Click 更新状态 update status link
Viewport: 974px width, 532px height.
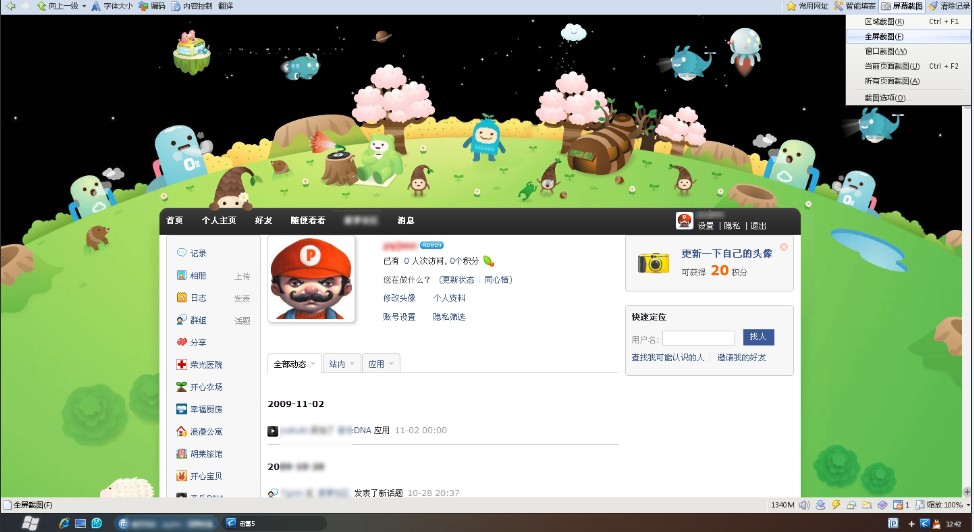click(x=457, y=280)
